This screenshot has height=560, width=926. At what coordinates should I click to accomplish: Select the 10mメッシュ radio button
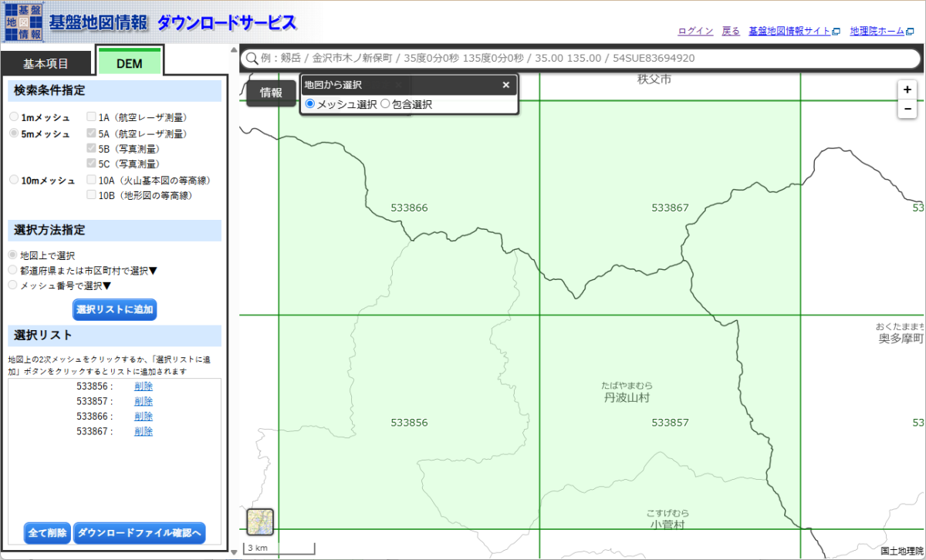coord(12,180)
